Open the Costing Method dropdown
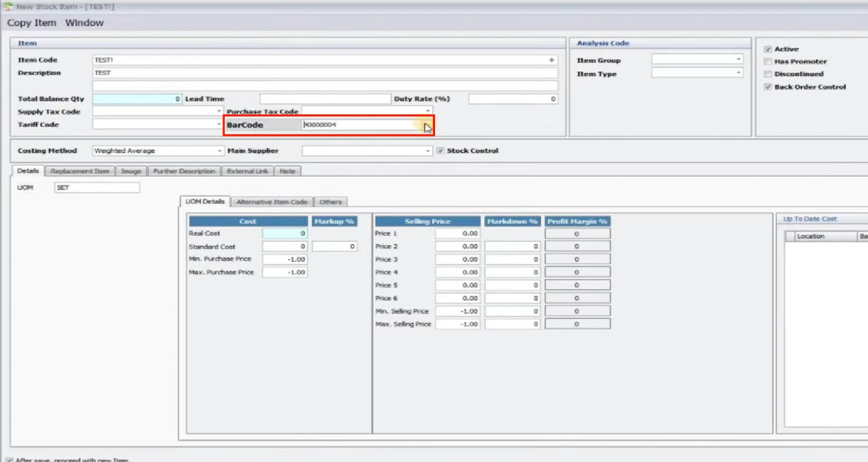Image resolution: width=868 pixels, height=462 pixels. click(x=219, y=151)
